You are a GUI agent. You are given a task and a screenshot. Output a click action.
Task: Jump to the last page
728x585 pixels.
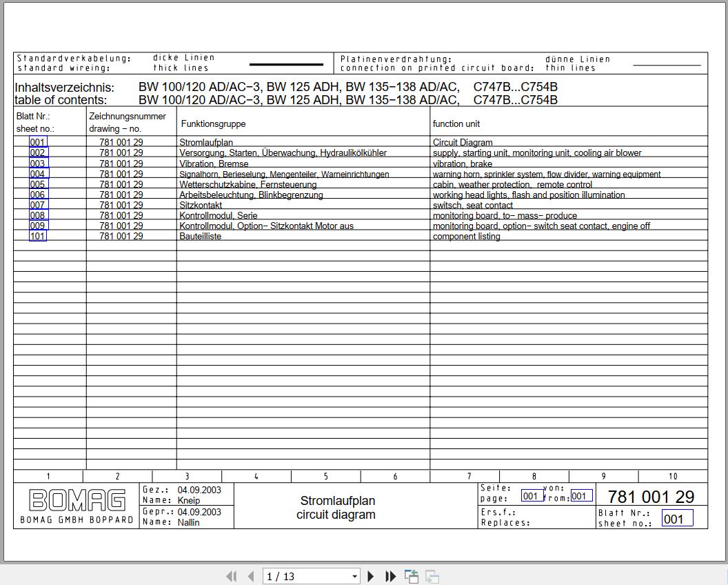pyautogui.click(x=390, y=576)
